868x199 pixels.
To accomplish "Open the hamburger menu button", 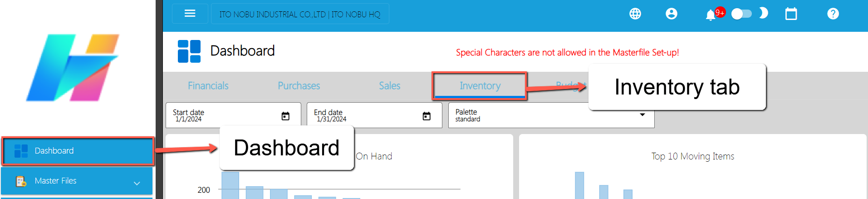I will click(x=190, y=14).
